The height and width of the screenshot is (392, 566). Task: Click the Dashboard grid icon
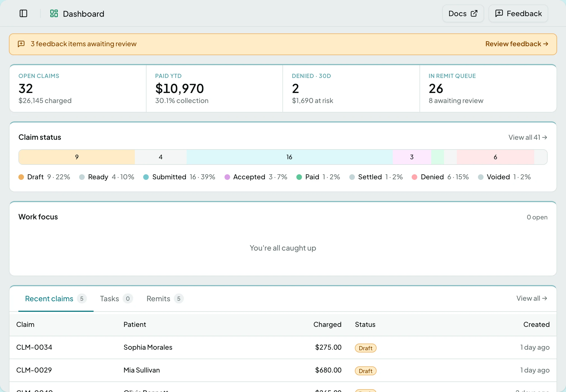pos(54,13)
